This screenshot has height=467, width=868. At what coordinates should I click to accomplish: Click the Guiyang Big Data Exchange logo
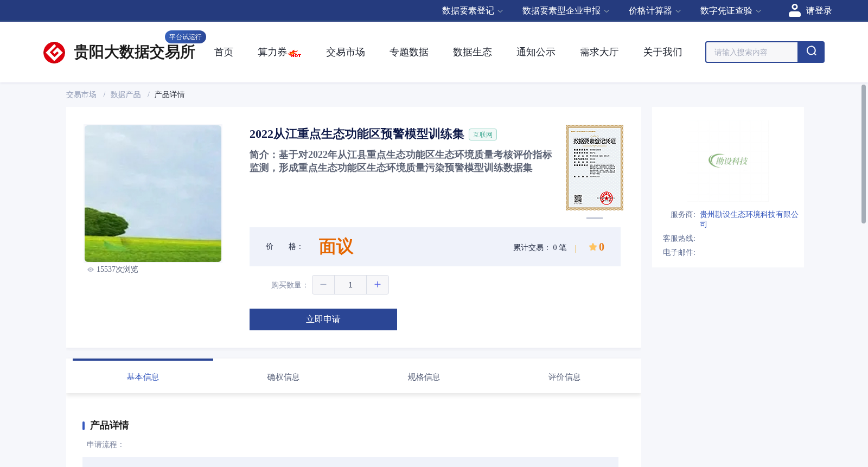coord(119,52)
